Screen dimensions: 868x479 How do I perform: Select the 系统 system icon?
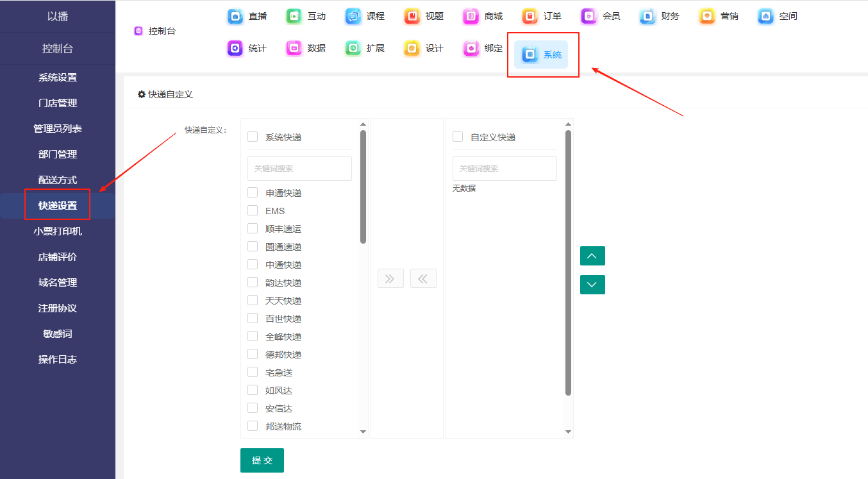[x=530, y=55]
